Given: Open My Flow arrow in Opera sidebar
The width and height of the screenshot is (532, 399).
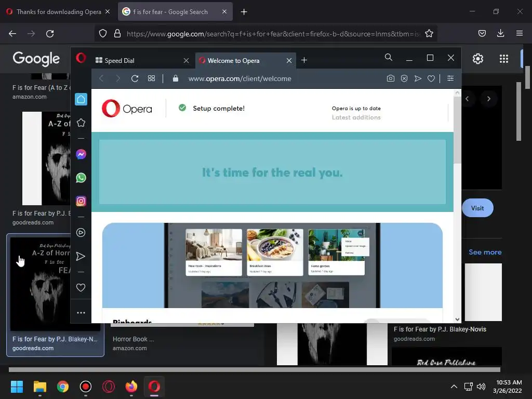Looking at the screenshot, I should point(81,256).
